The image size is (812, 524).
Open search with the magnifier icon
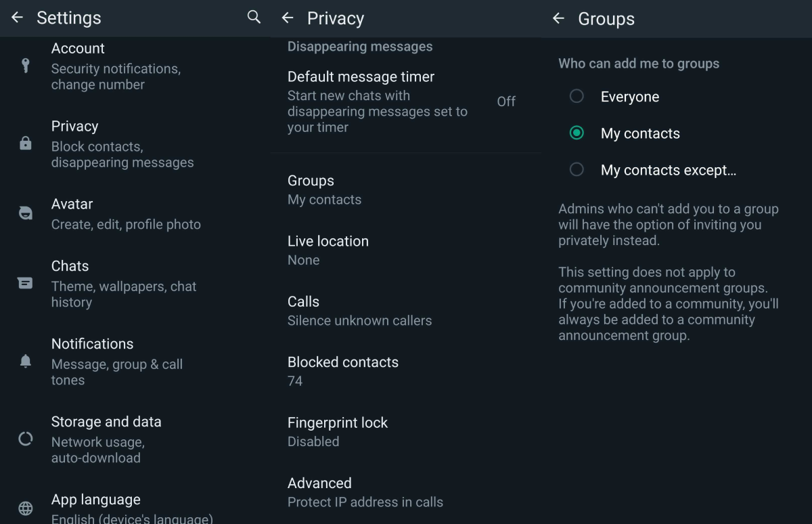(x=254, y=18)
